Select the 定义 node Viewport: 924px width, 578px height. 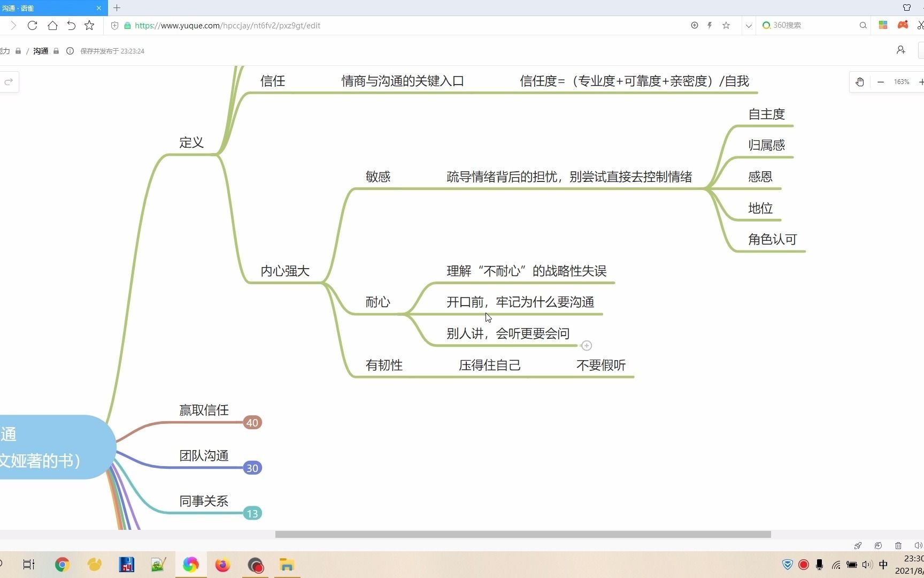coord(191,142)
